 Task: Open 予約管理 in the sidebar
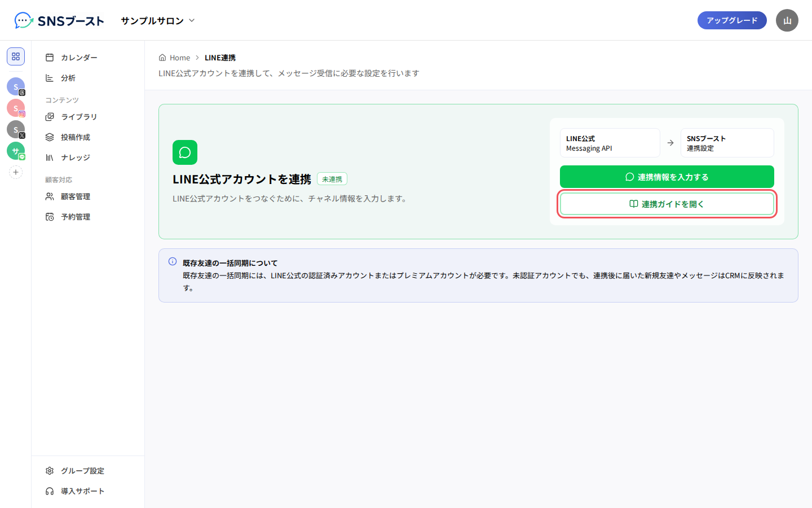tap(88, 217)
